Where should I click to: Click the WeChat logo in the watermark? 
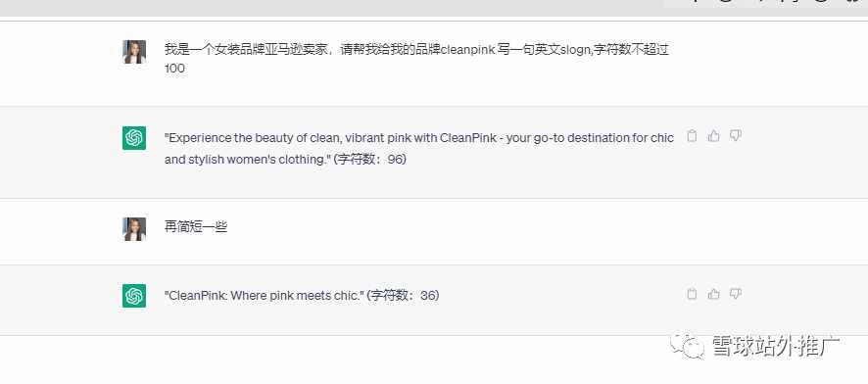coord(687,346)
